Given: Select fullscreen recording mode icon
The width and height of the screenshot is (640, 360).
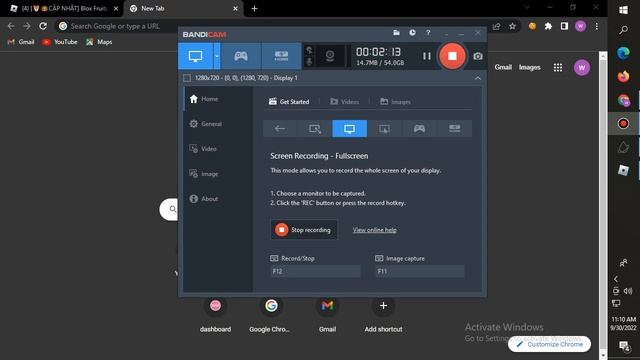Looking at the screenshot, I should (x=349, y=129).
